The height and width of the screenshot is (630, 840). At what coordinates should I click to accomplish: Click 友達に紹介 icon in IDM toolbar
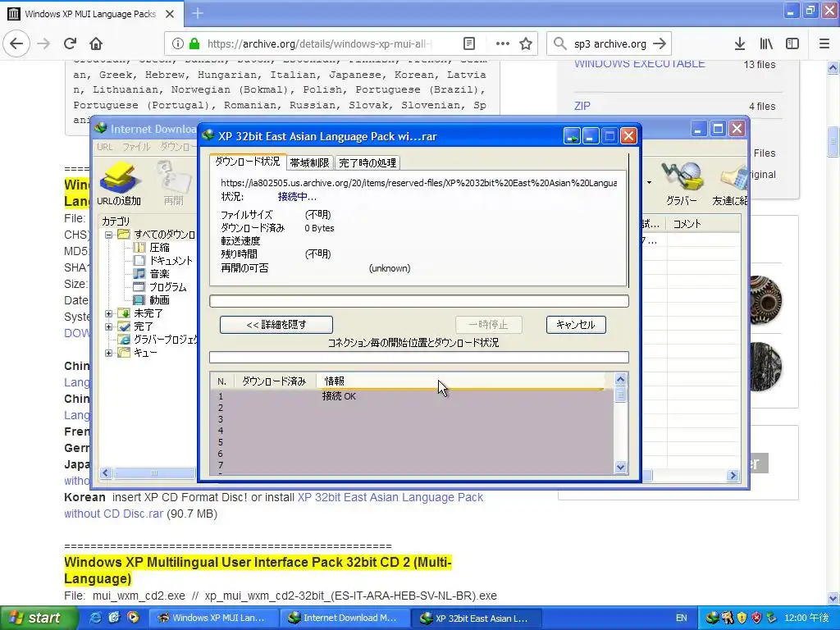tap(729, 184)
